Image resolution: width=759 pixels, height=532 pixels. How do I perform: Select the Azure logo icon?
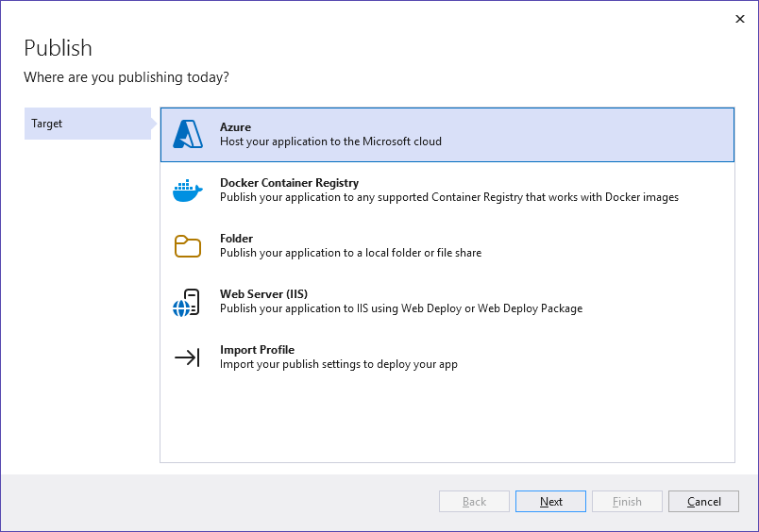(x=188, y=134)
